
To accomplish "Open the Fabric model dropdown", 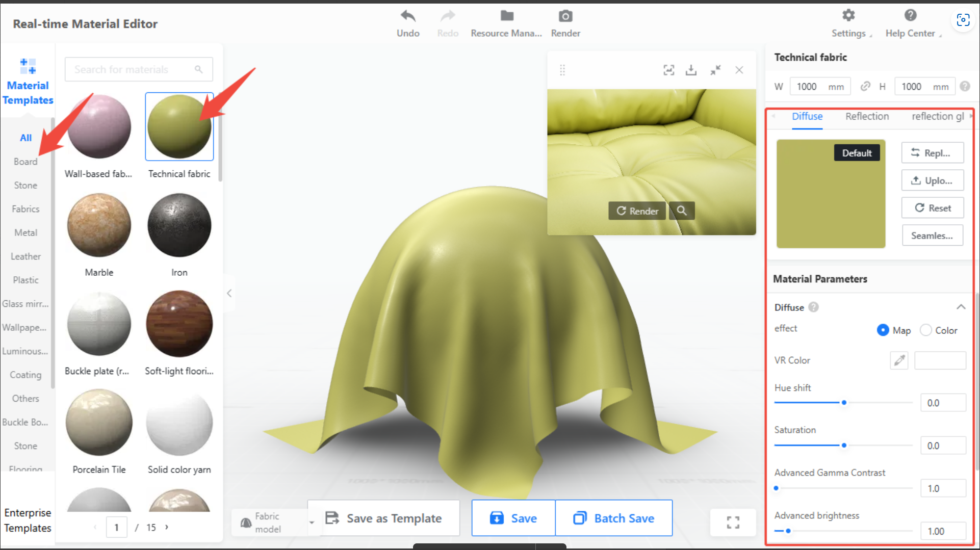I will [x=275, y=522].
